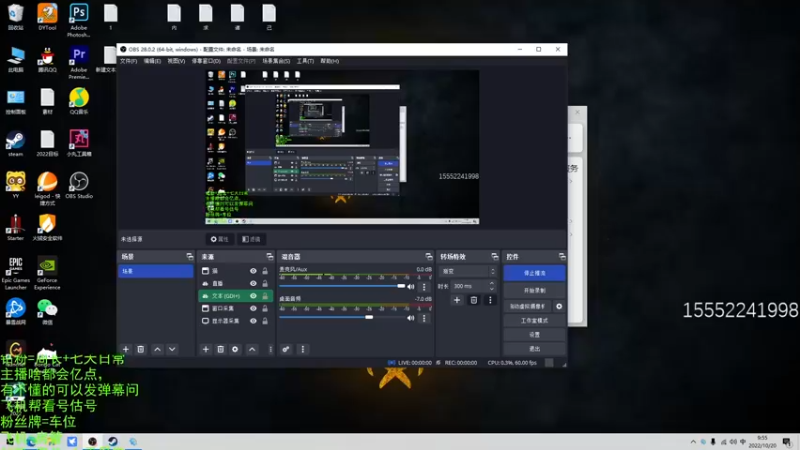
Task: Select the YY desktop icon
Action: 15,185
